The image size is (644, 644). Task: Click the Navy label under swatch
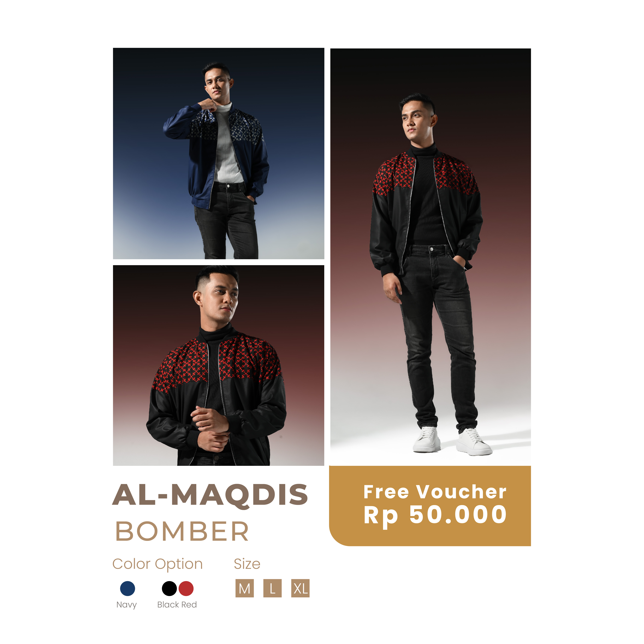click(x=127, y=605)
